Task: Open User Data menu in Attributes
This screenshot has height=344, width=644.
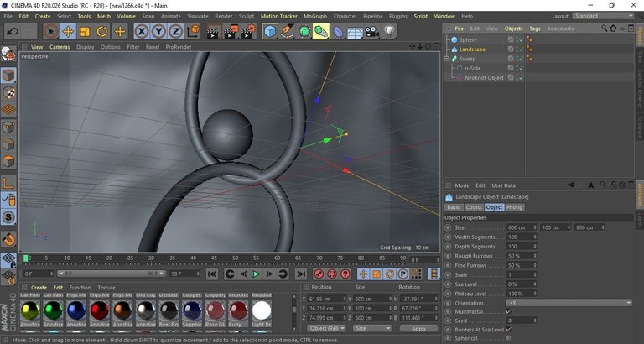Action: [503, 185]
